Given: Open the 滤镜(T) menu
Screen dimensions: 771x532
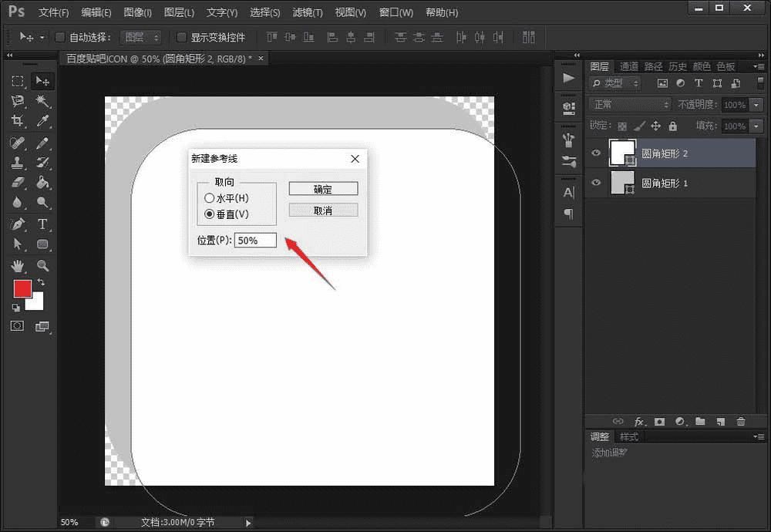Looking at the screenshot, I should pyautogui.click(x=308, y=13).
